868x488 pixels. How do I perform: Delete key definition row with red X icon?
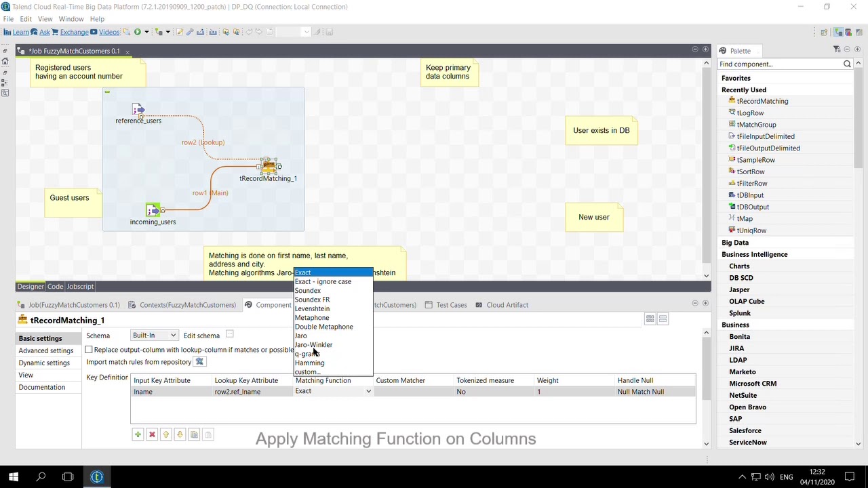click(152, 434)
